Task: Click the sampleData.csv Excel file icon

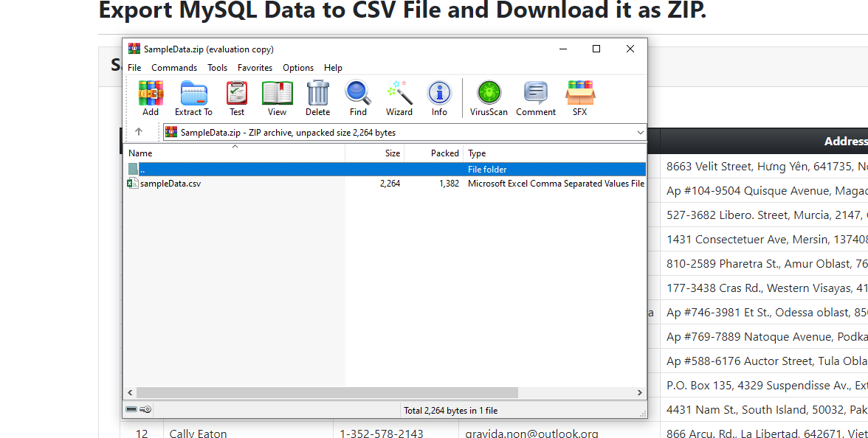Action: [133, 183]
